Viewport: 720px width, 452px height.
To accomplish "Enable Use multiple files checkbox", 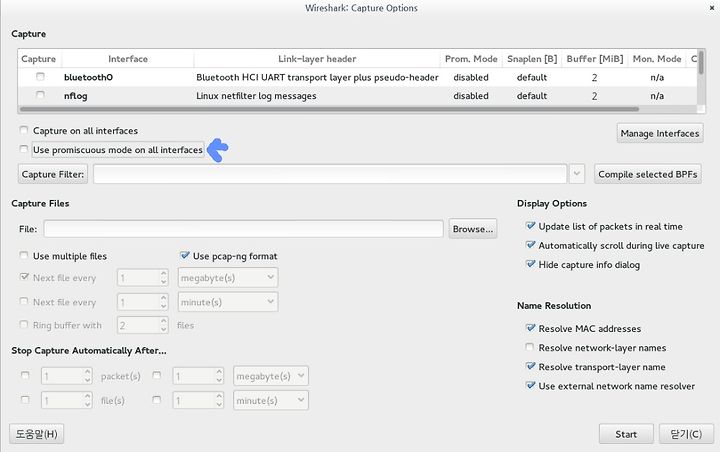I will [24, 255].
